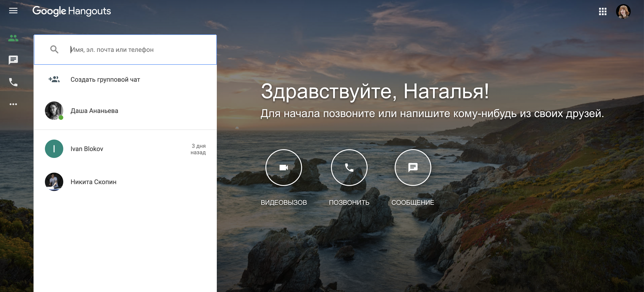Open the Conversations chat bubble icon
This screenshot has height=292, width=644.
coord(13,60)
